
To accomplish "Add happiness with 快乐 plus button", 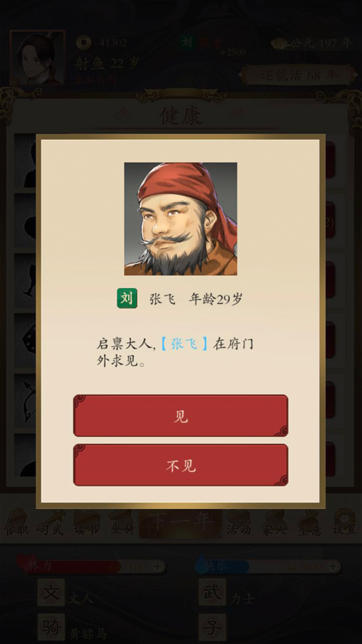I will 334,567.
